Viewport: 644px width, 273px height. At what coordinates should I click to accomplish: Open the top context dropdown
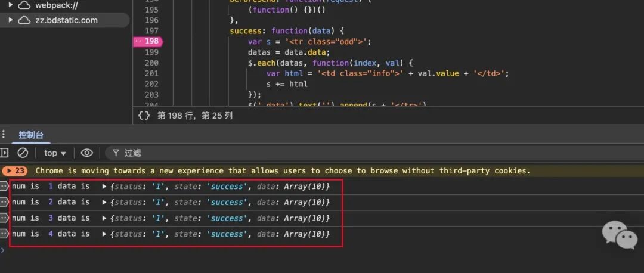pyautogui.click(x=55, y=153)
